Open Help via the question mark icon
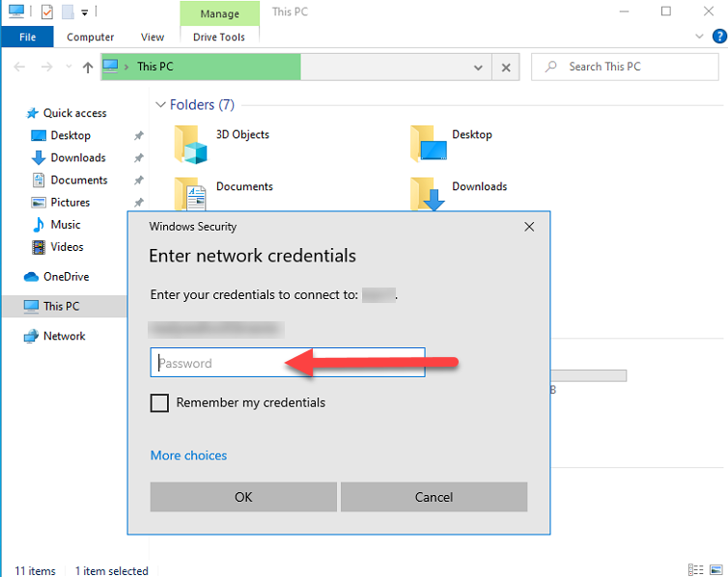 click(x=719, y=36)
